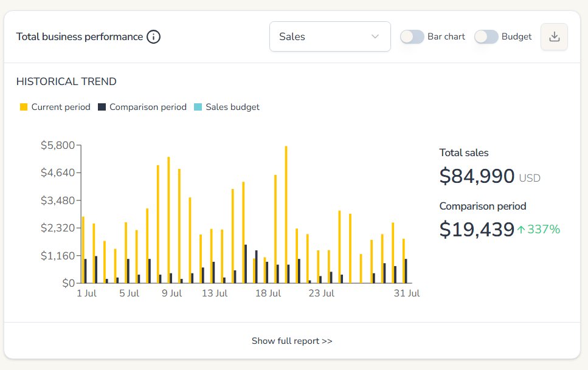Click the 1 Jul axis label
The width and height of the screenshot is (588, 370).
[85, 293]
